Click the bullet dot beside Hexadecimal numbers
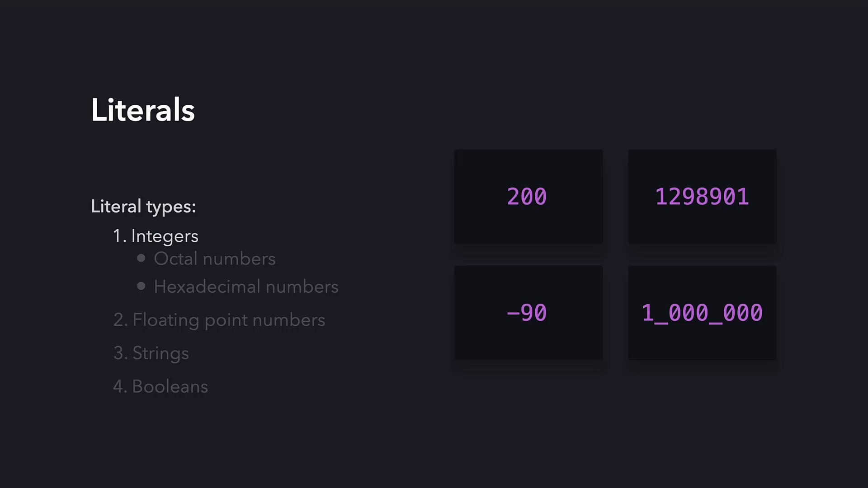This screenshot has height=488, width=868. pos(141,286)
